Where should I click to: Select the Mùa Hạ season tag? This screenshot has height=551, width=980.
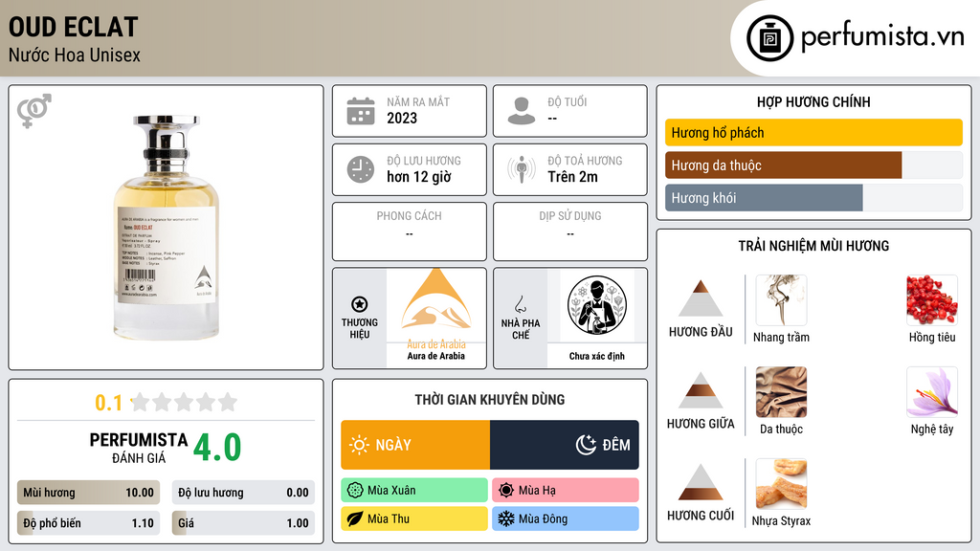[x=566, y=491]
